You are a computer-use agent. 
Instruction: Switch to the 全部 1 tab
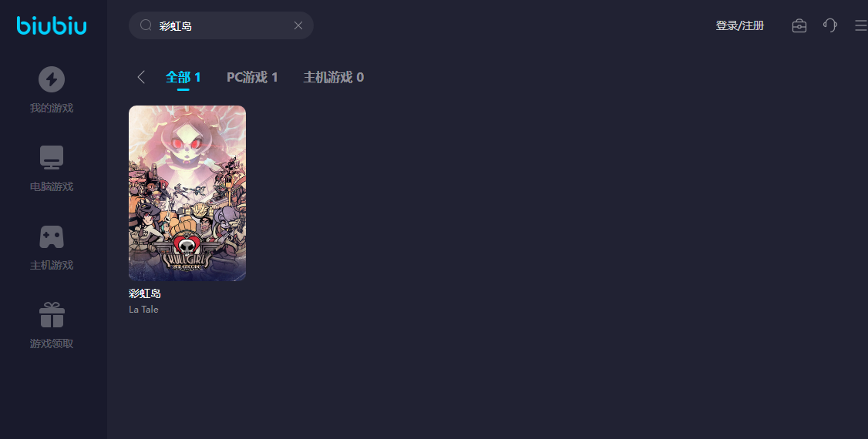pyautogui.click(x=183, y=77)
